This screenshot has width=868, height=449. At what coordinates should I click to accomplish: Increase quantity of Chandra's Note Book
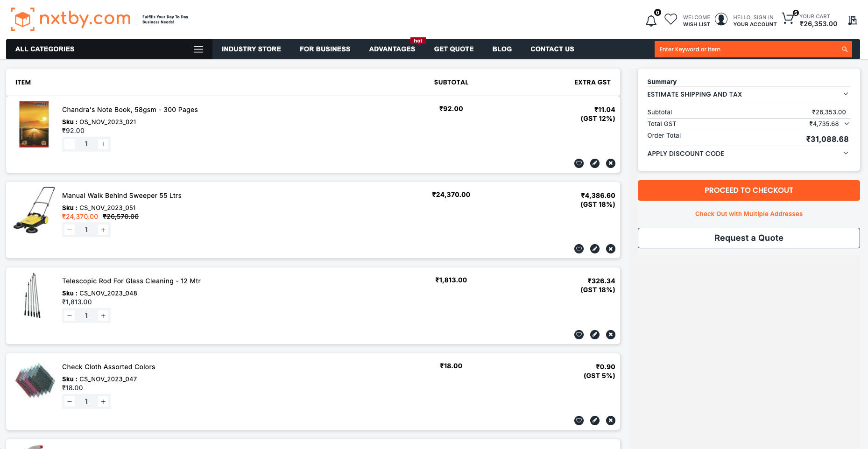[103, 144]
